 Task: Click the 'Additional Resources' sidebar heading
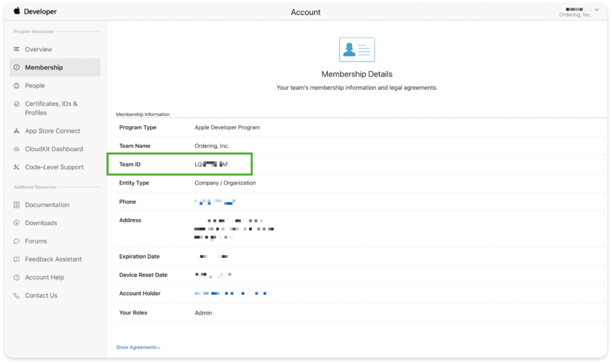point(35,187)
